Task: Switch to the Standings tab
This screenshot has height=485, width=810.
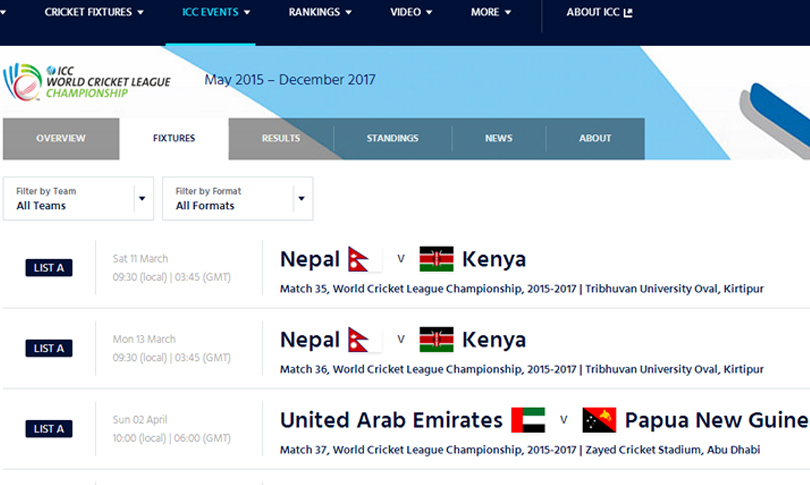Action: pos(393,138)
